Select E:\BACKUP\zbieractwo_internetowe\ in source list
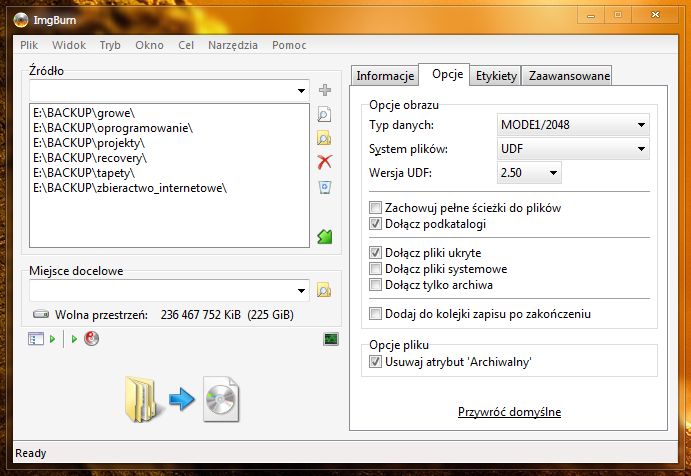This screenshot has width=691, height=476. point(130,188)
